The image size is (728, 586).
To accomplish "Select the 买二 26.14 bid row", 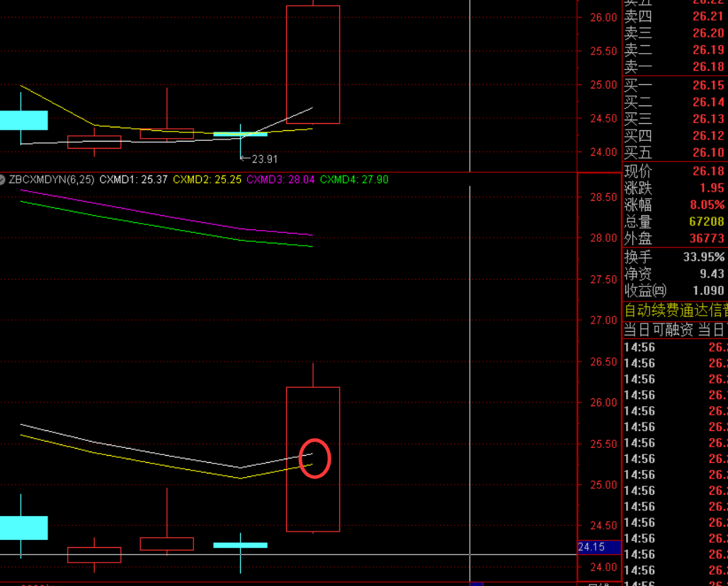I will [x=675, y=102].
